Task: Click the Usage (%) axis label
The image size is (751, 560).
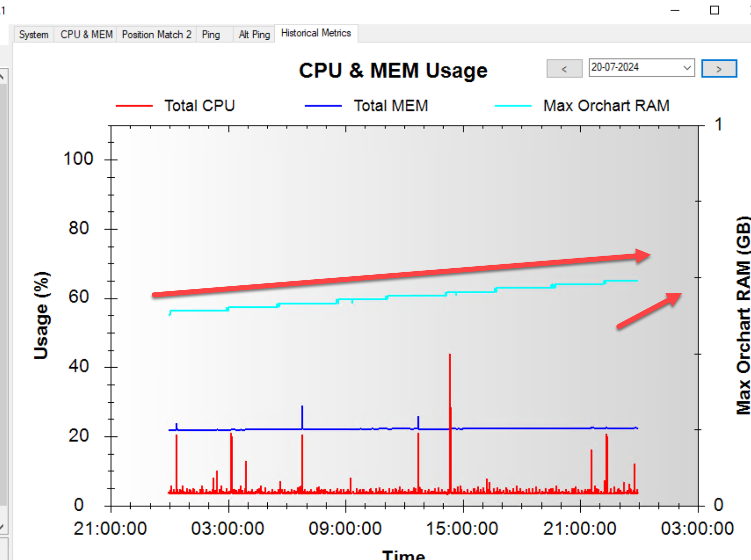Action: [x=42, y=315]
